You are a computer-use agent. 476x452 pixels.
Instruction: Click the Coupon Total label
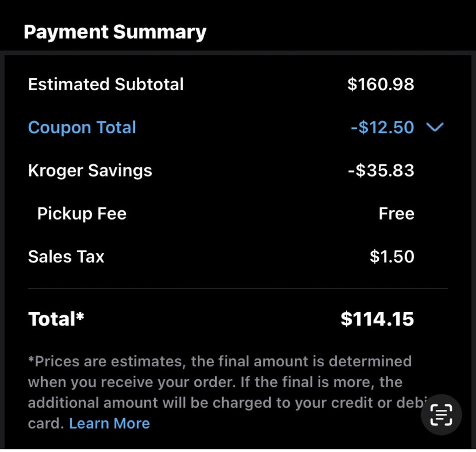[82, 127]
